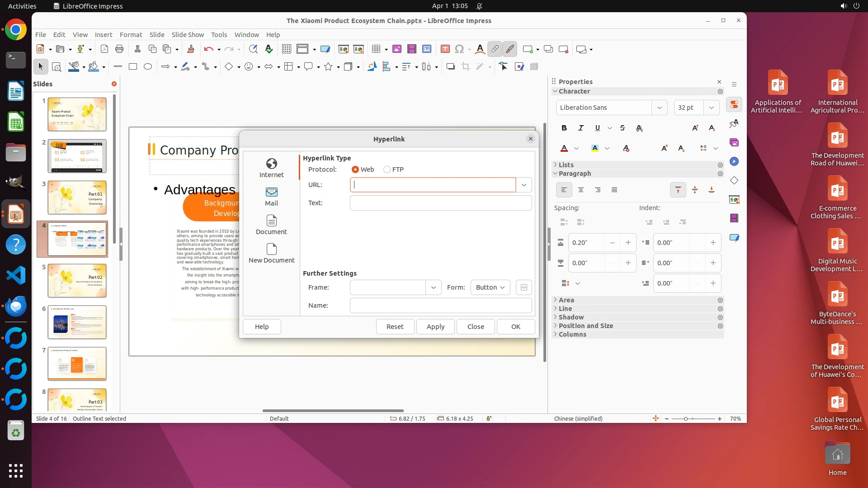Click the Reset button in dialog
Image resolution: width=868 pixels, height=488 pixels.
(395, 326)
